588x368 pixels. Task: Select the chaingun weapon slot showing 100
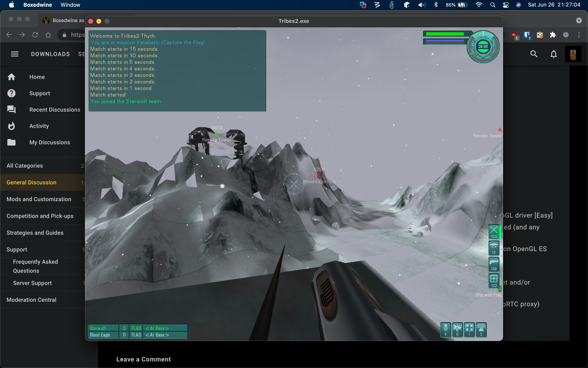(x=494, y=264)
